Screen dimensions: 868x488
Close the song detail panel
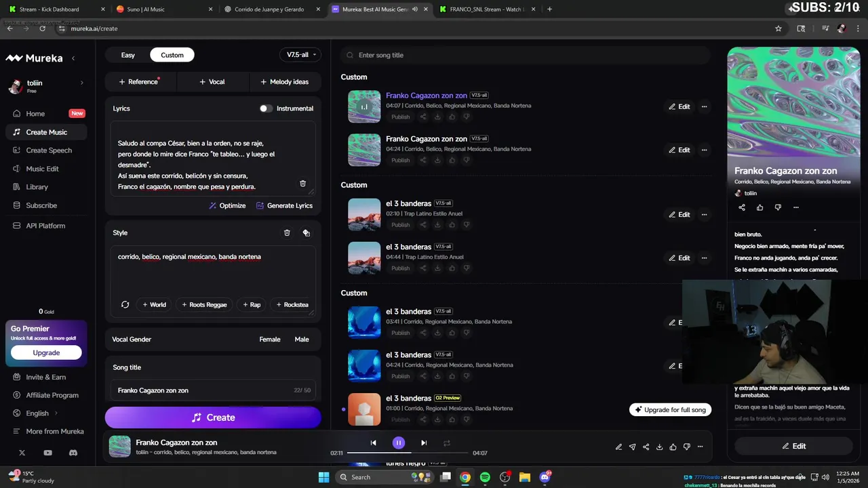click(849, 58)
